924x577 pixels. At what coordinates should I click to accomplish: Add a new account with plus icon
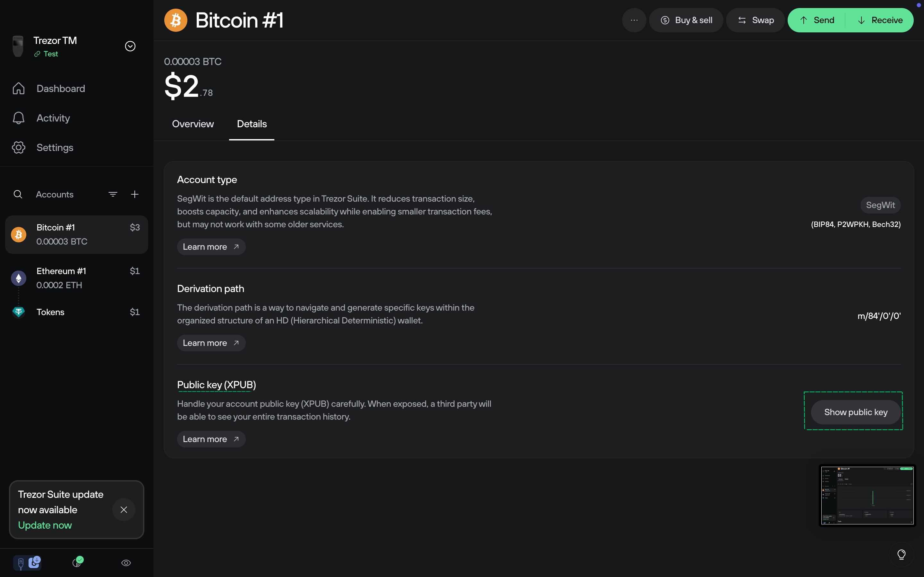click(135, 194)
